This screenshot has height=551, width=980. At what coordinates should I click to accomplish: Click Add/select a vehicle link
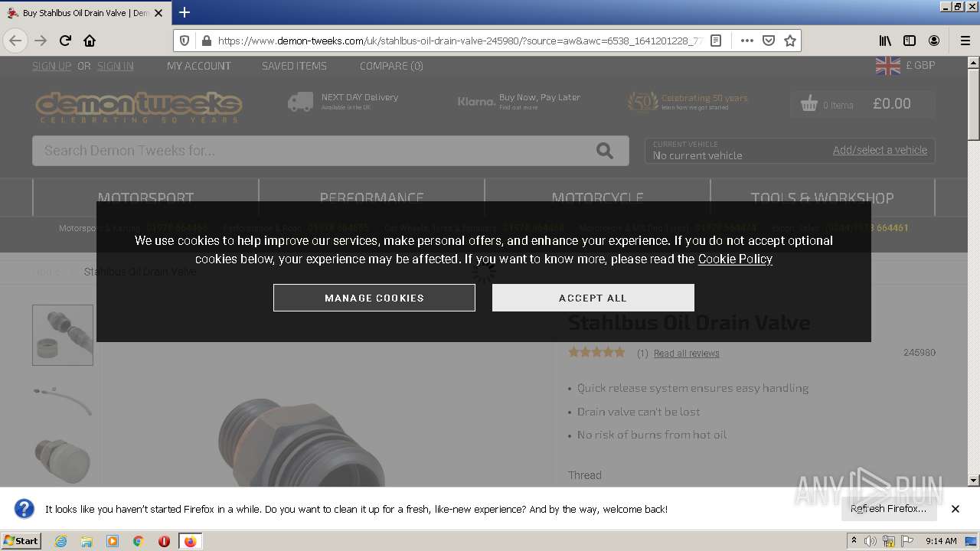pyautogui.click(x=880, y=150)
